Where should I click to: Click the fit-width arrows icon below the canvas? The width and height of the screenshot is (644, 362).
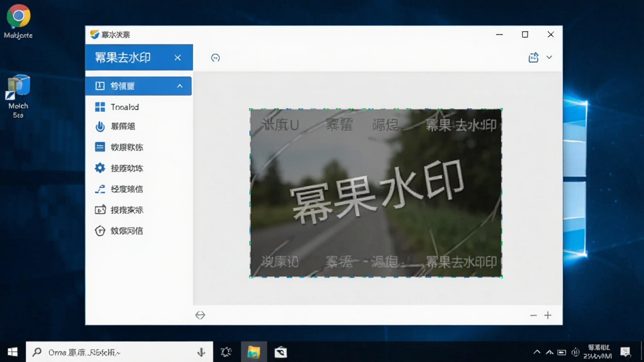click(200, 315)
